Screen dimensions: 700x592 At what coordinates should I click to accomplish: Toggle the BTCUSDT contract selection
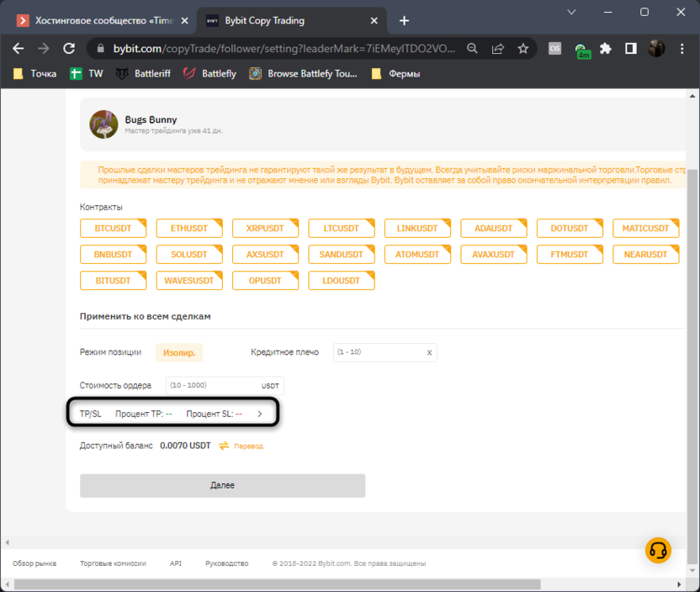coord(114,228)
